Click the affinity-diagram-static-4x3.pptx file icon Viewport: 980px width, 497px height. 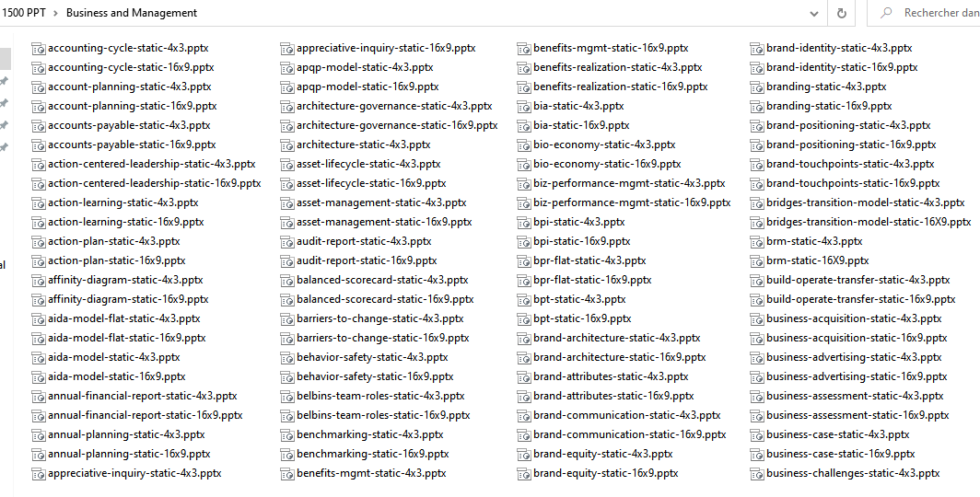point(38,281)
